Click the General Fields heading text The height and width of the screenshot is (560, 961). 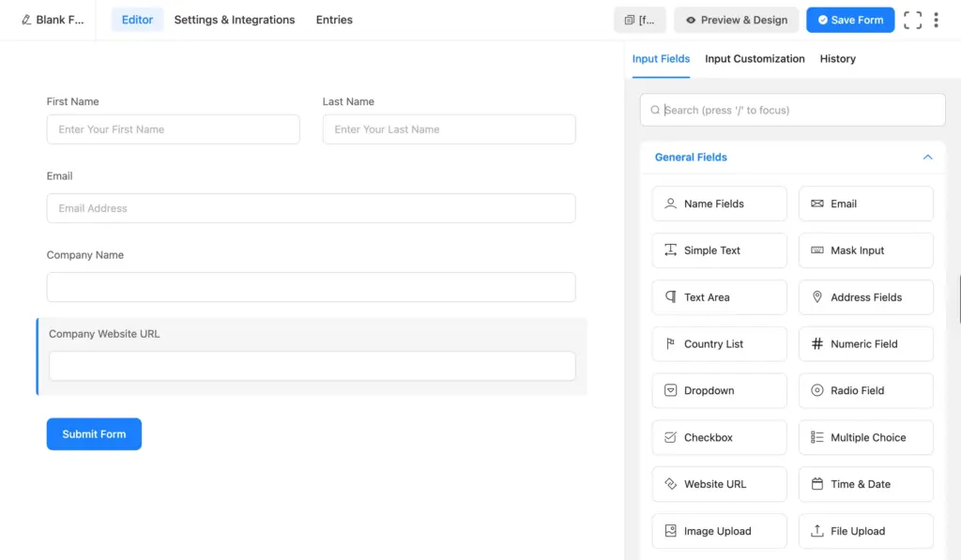click(x=691, y=158)
